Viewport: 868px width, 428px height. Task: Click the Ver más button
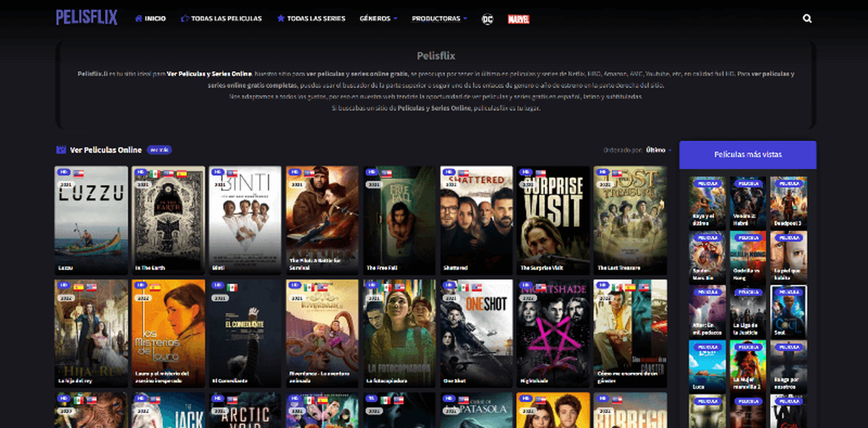159,150
